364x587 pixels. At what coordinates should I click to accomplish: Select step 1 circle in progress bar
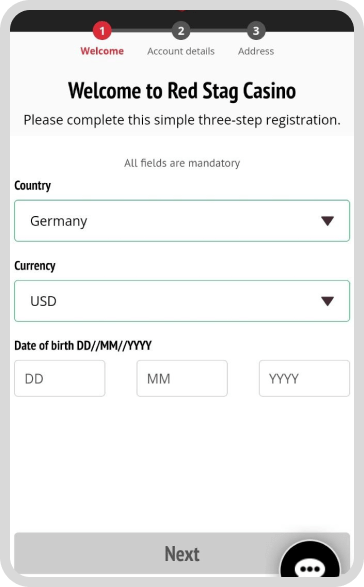[x=102, y=31]
